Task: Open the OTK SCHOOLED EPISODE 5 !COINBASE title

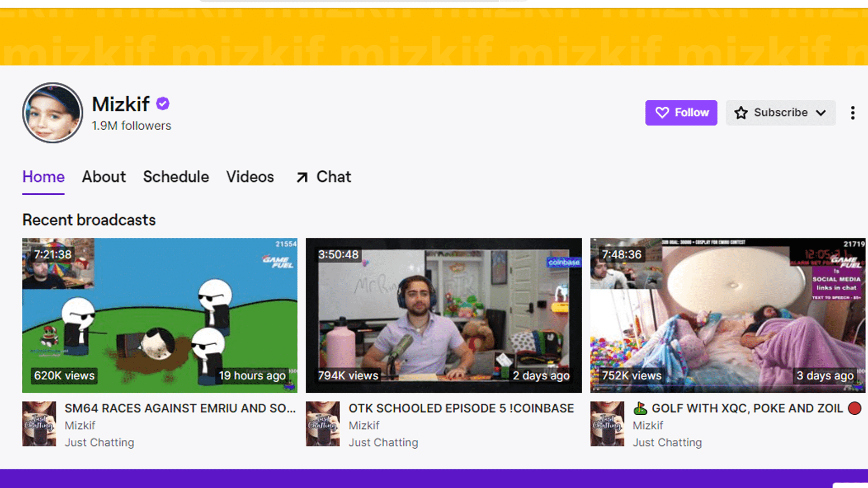Action: (461, 408)
